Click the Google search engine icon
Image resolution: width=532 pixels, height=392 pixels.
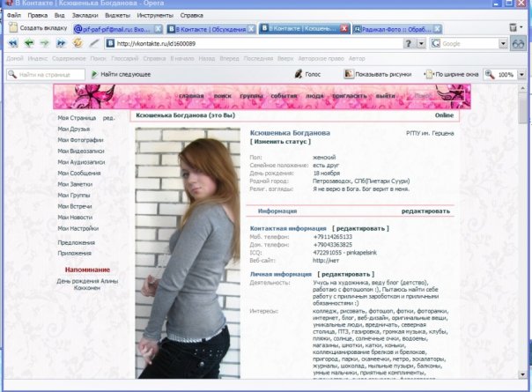[436, 43]
